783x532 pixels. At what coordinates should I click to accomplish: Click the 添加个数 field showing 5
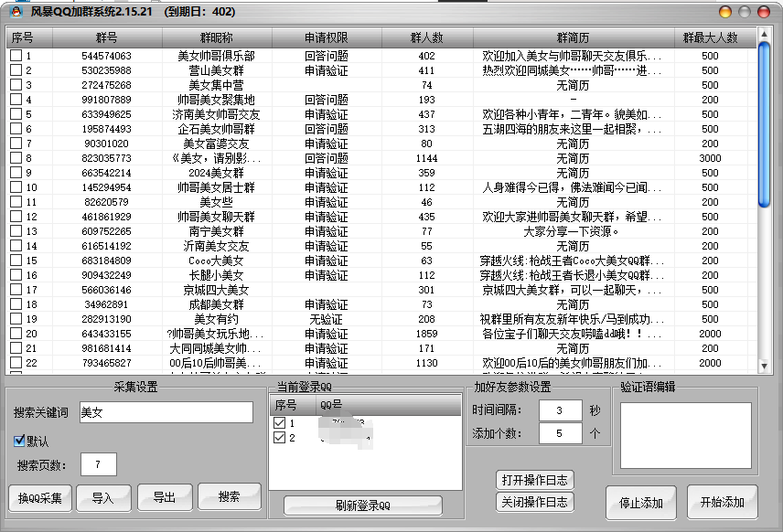(561, 434)
